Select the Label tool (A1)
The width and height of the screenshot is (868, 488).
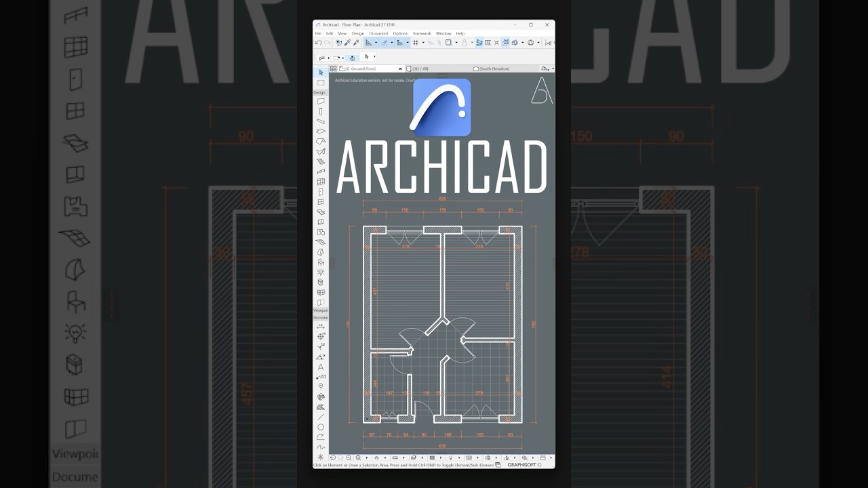tap(321, 377)
